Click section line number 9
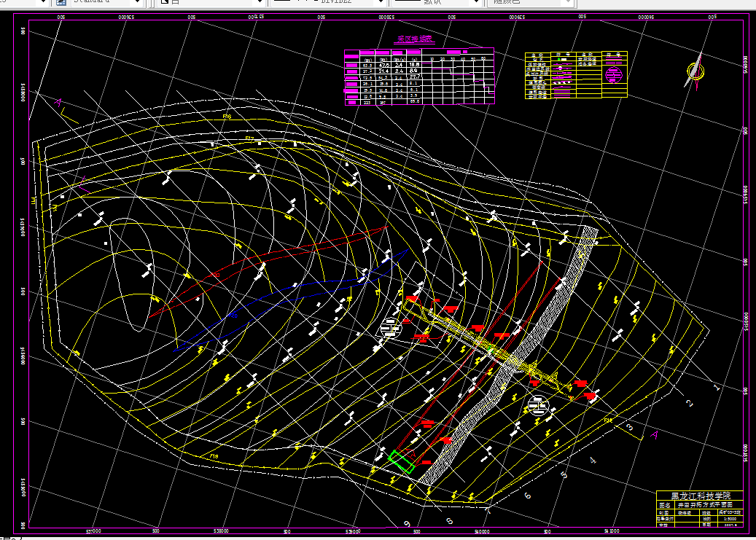 pyautogui.click(x=407, y=524)
